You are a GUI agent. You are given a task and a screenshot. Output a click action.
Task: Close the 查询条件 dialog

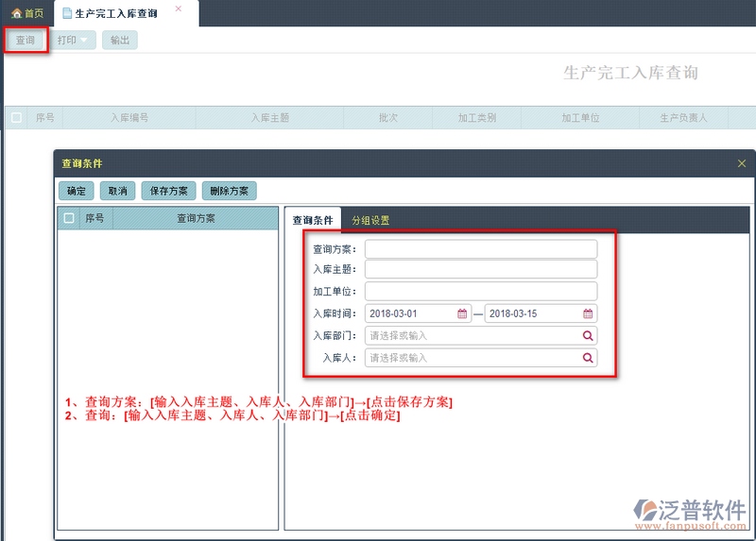coord(742,163)
